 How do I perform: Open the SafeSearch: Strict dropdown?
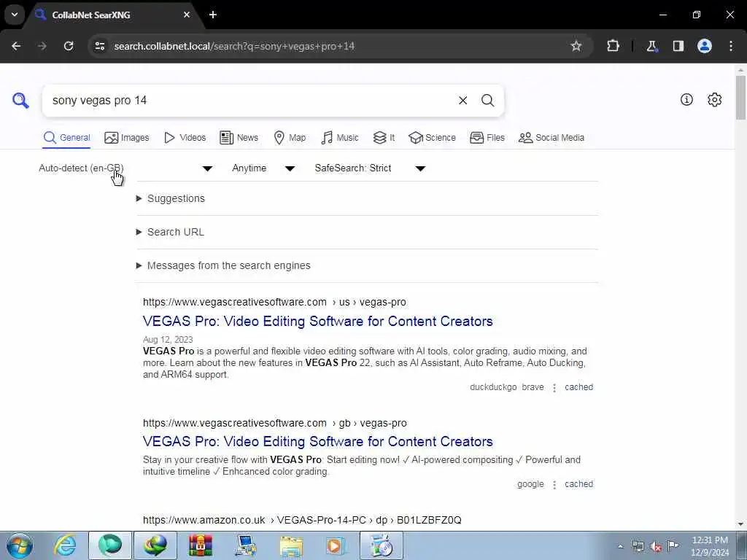(370, 168)
